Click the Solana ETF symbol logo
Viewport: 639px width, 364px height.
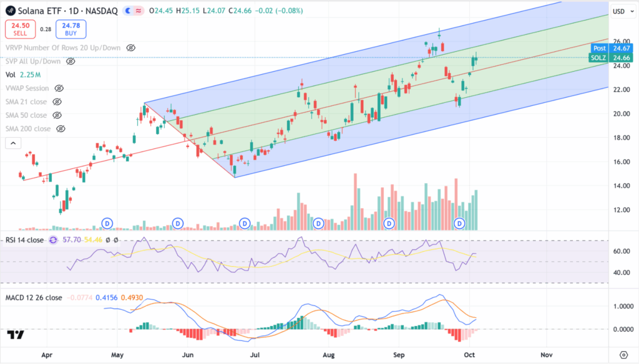[x=10, y=11]
